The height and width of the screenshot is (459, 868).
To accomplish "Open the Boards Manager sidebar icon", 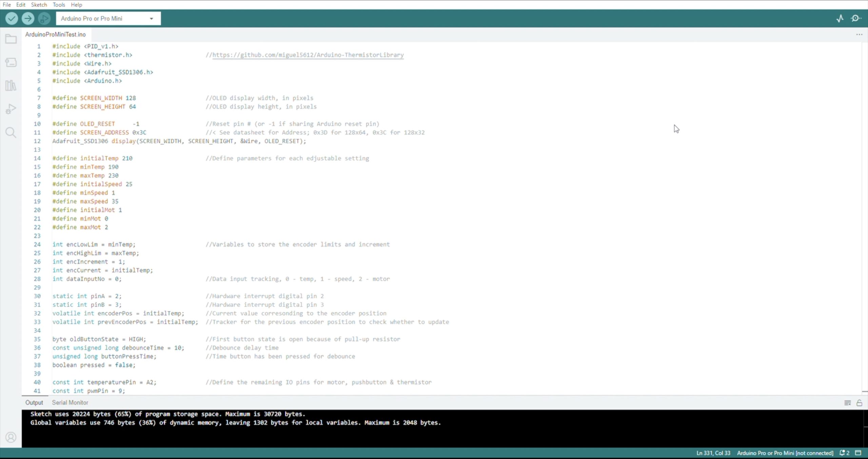I will [x=11, y=62].
